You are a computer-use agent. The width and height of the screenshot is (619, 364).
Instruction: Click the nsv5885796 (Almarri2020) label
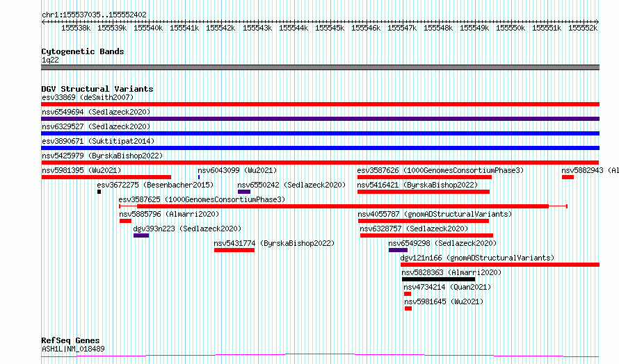pos(169,214)
